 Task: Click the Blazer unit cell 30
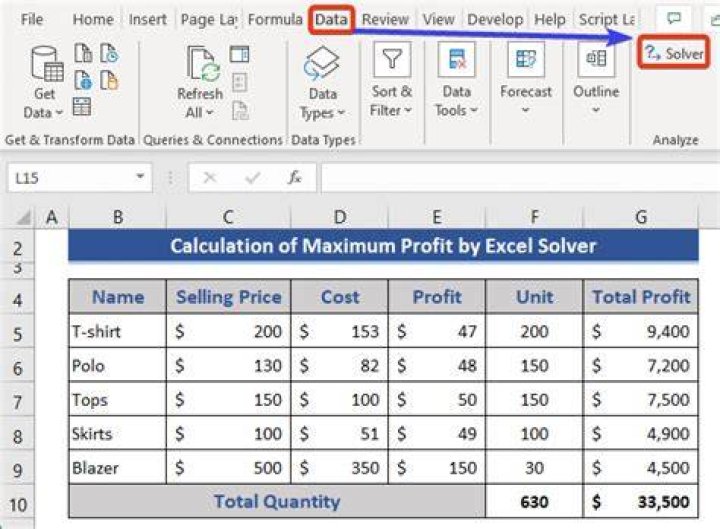point(534,467)
